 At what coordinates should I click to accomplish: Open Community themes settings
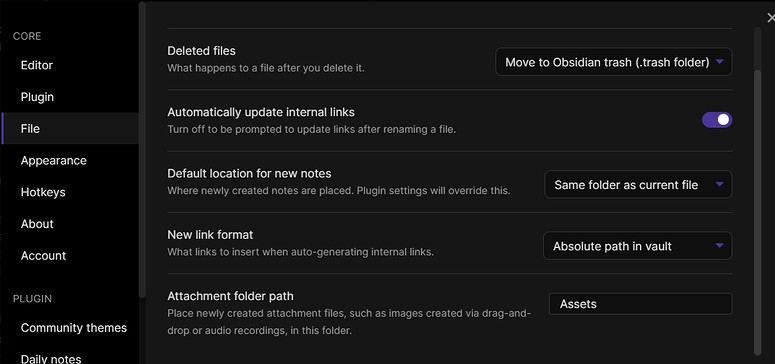point(70,327)
